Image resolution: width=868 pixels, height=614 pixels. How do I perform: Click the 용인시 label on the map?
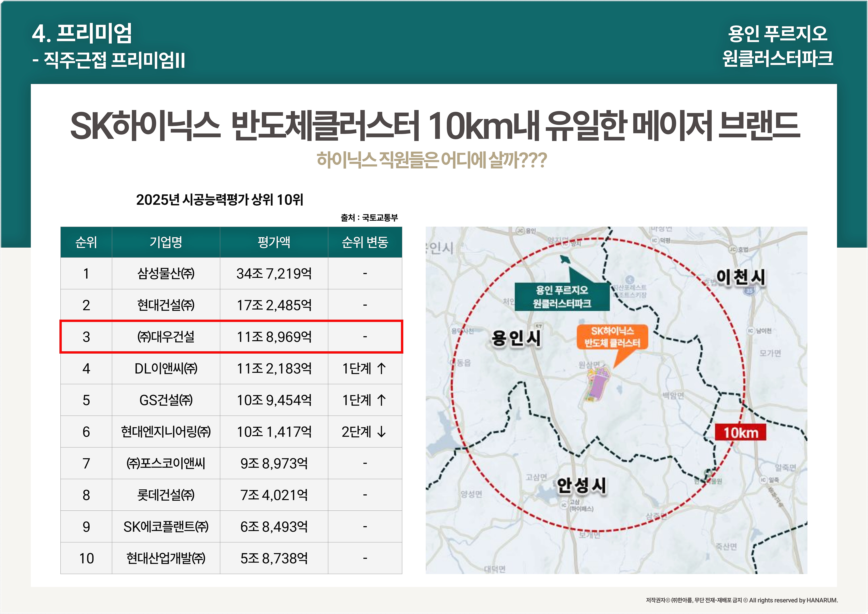click(x=516, y=338)
